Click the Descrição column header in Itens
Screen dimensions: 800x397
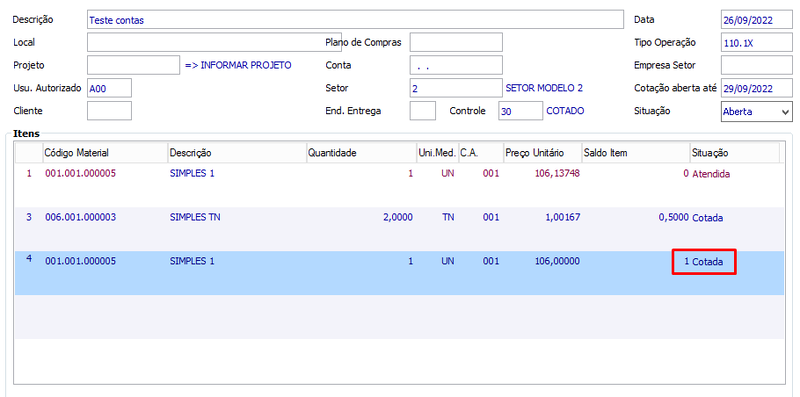click(x=236, y=153)
